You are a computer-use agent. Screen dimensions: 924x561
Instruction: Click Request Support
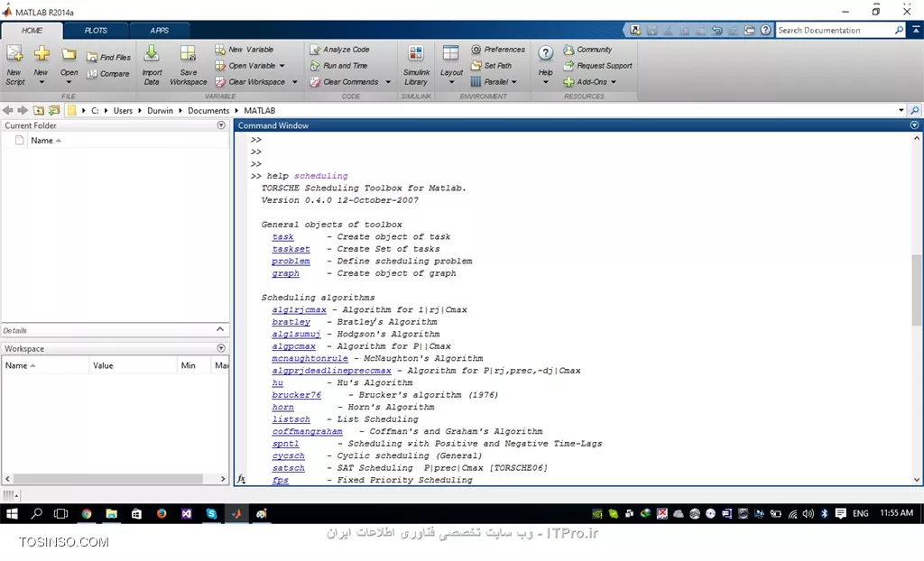597,66
